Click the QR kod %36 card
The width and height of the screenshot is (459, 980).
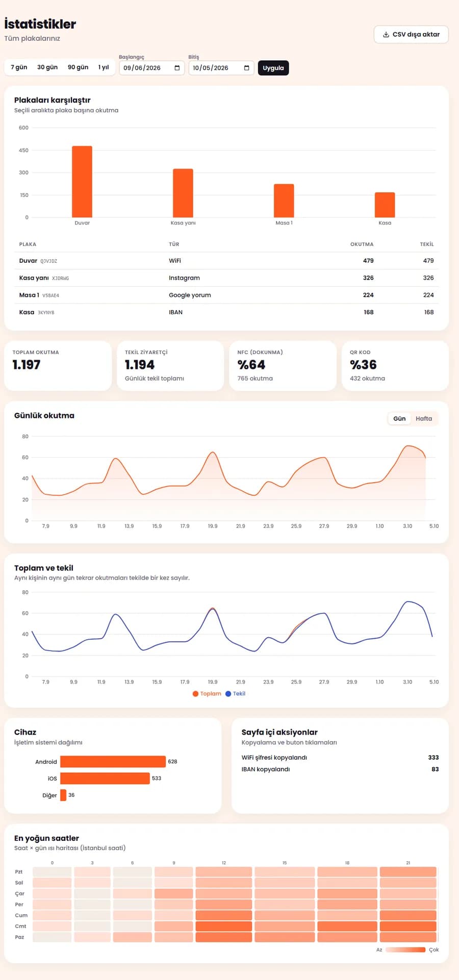pyautogui.click(x=395, y=366)
